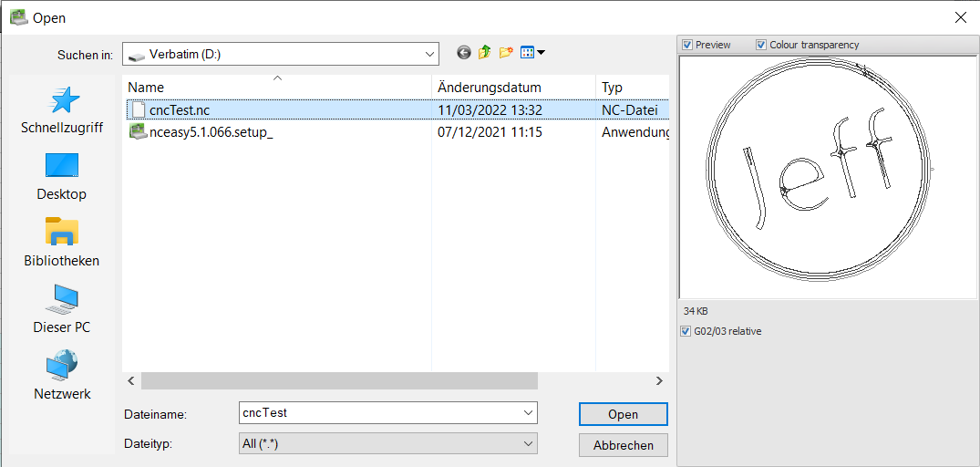Create new folder icon
The width and height of the screenshot is (980, 467).
pos(505,53)
